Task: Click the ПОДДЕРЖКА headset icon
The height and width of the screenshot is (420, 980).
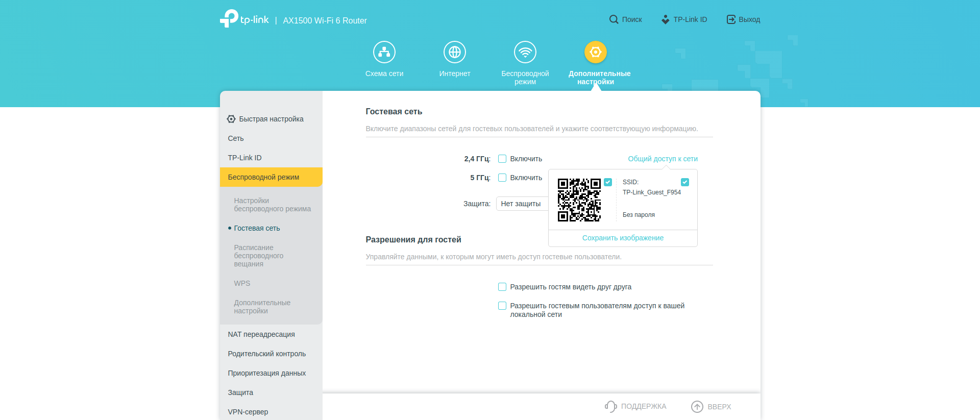Action: pos(611,406)
